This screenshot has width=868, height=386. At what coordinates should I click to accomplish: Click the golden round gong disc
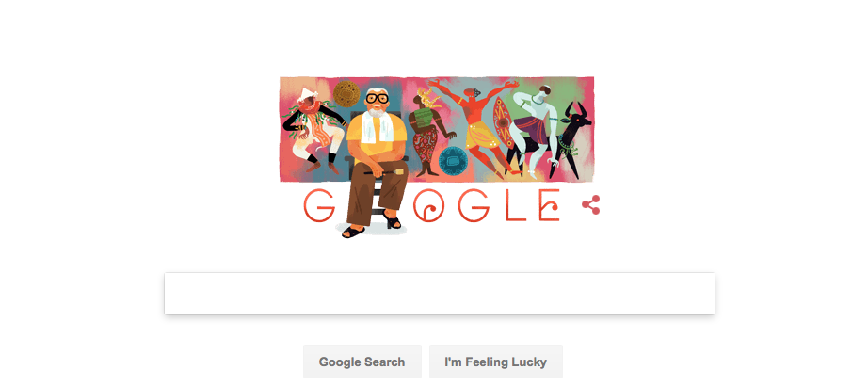pyautogui.click(x=346, y=93)
